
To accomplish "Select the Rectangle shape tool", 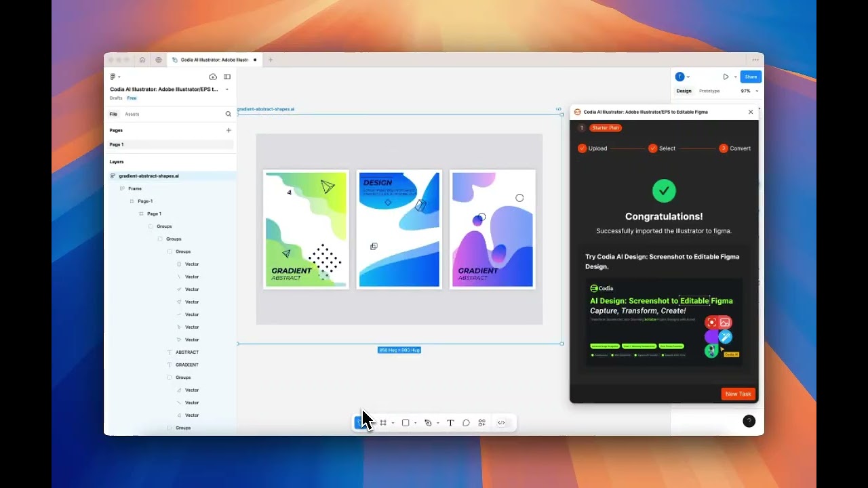I will pyautogui.click(x=406, y=423).
